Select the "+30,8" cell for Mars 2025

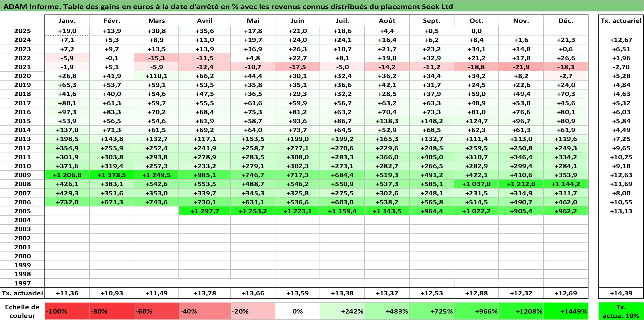pyautogui.click(x=156, y=31)
